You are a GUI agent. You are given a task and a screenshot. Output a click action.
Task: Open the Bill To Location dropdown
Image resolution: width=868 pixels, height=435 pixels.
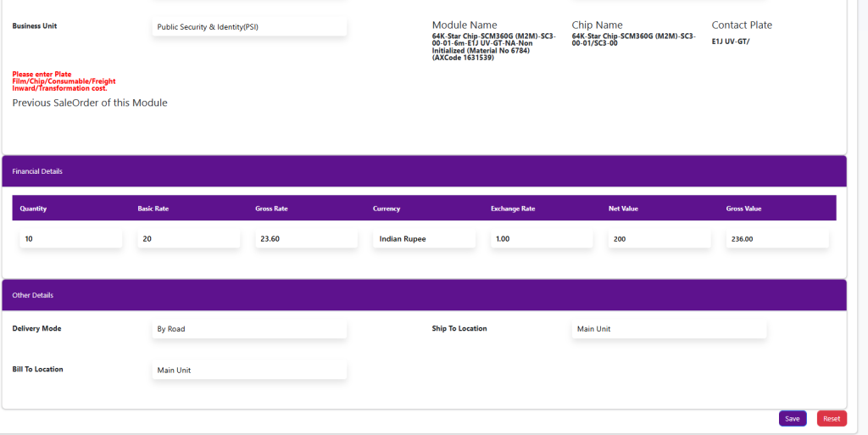coord(249,371)
